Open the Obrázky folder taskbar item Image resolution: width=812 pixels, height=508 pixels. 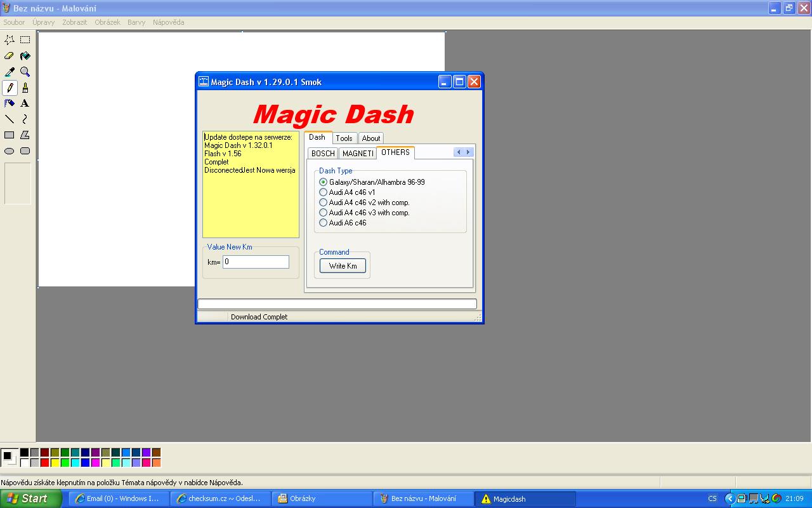322,498
